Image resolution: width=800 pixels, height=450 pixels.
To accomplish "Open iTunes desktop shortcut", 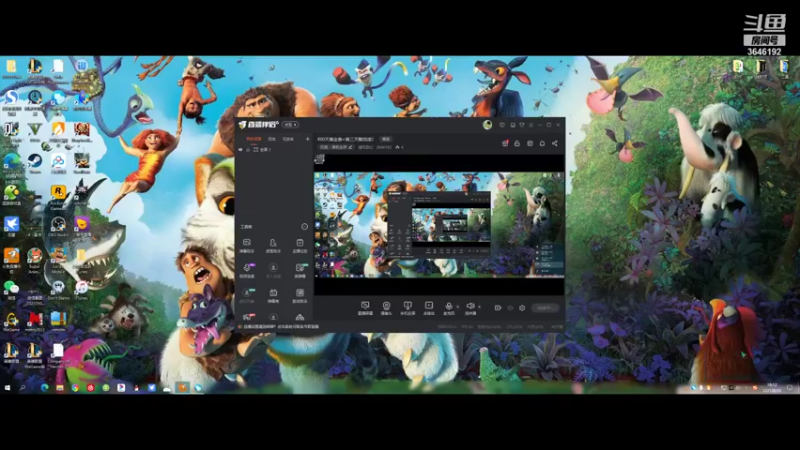I will coord(81,291).
